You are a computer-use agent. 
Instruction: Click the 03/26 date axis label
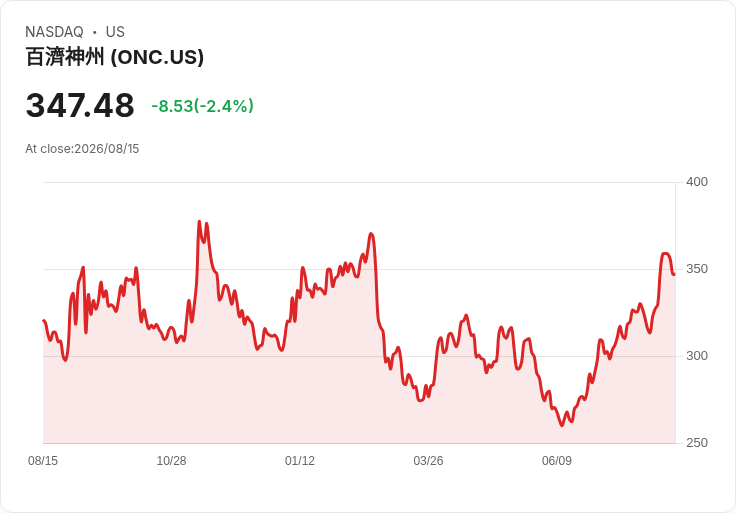tap(428, 460)
